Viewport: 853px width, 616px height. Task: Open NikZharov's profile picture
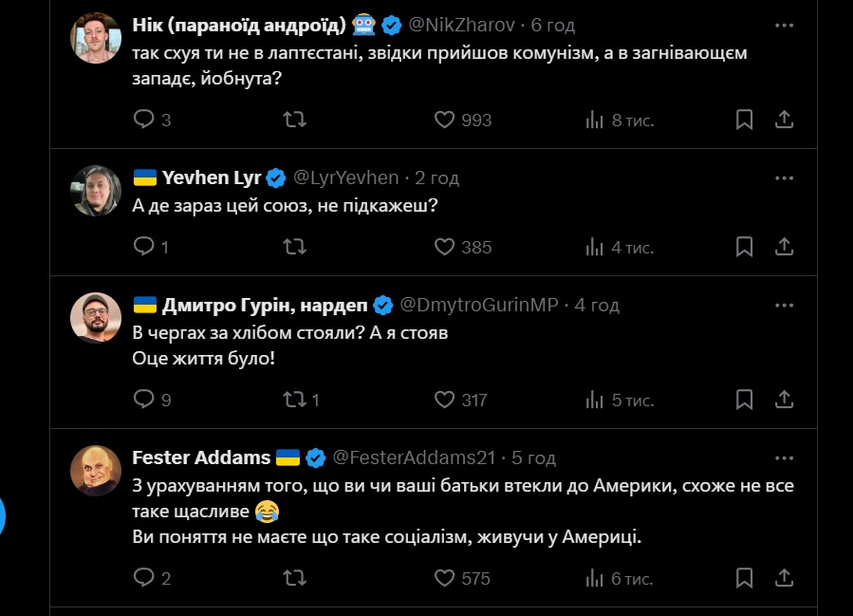96,38
